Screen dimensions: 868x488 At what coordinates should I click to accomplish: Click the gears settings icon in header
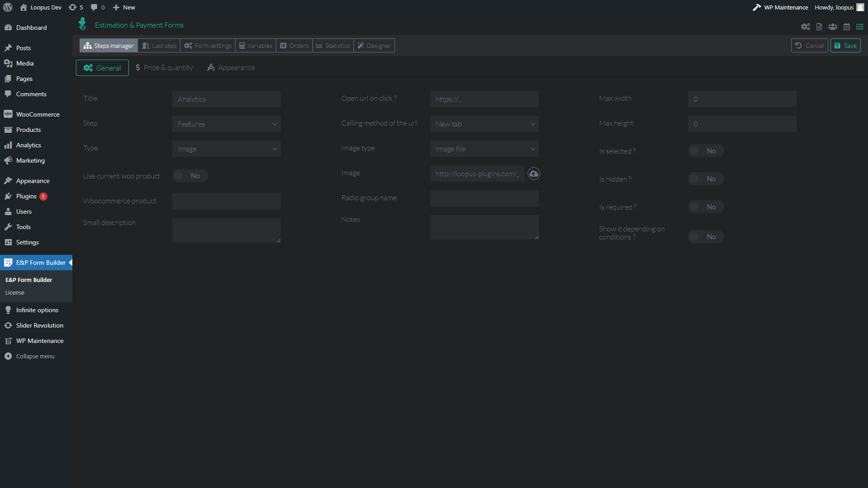pos(805,27)
